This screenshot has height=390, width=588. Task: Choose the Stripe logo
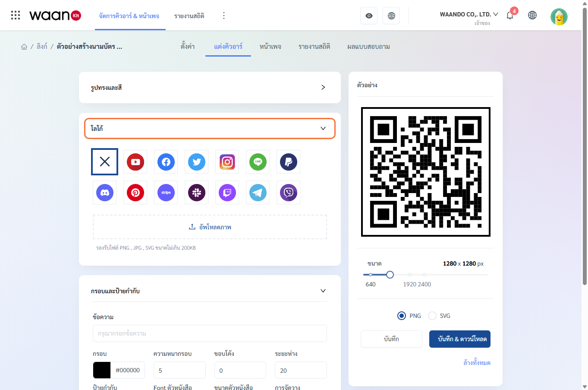tap(166, 193)
